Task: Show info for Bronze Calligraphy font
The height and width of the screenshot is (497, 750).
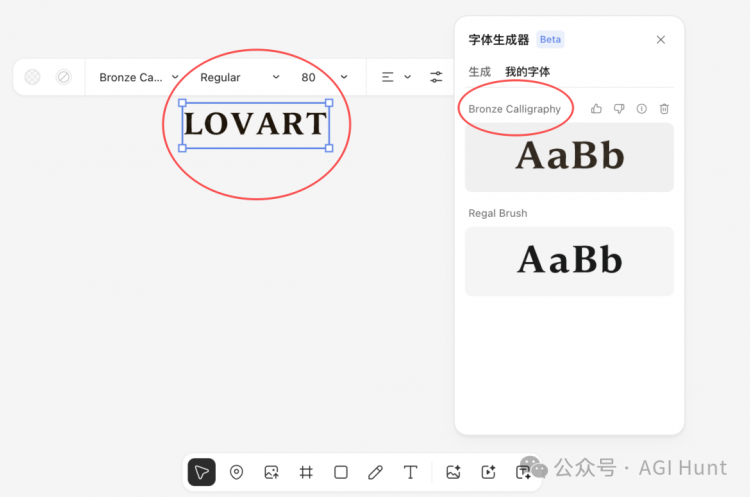Action: (641, 109)
